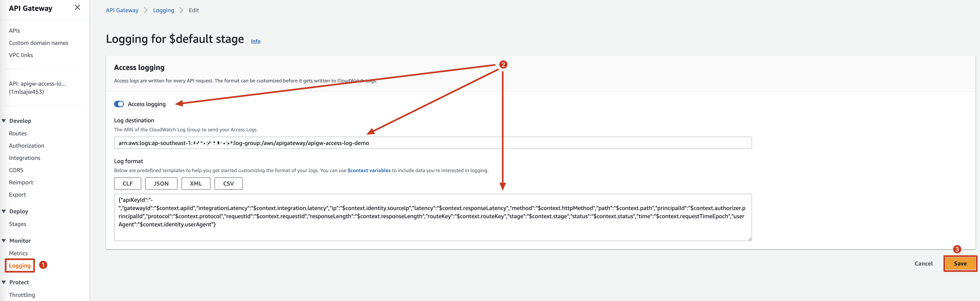Viewport: 980px width, 301px height.
Task: Close the API Gateway side panel
Action: 77,8
